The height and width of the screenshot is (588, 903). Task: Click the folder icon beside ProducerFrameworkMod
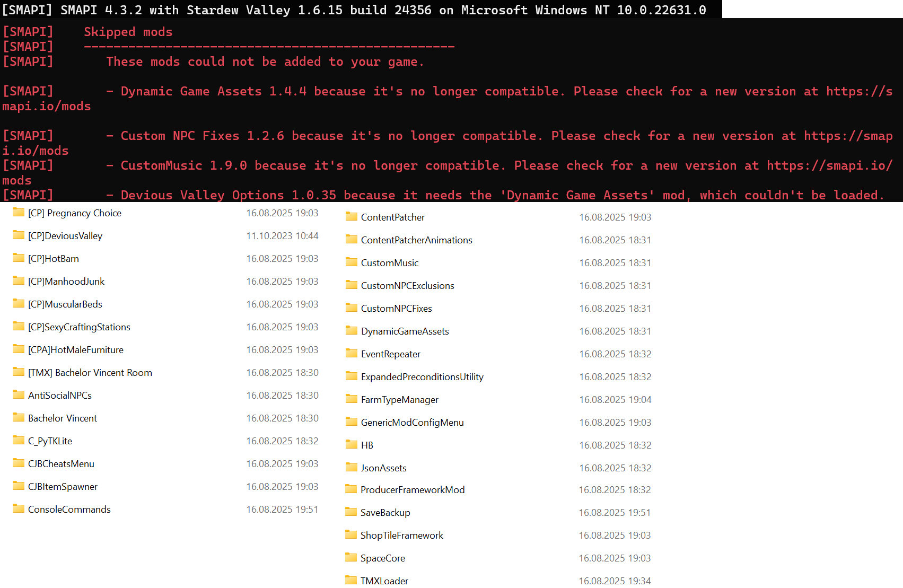(x=351, y=489)
